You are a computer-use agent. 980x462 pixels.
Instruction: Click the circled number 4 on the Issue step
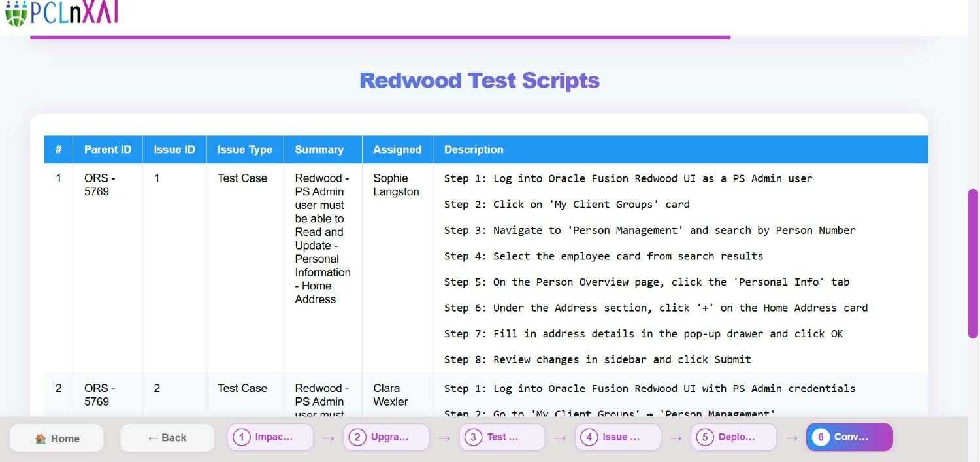[589, 437]
